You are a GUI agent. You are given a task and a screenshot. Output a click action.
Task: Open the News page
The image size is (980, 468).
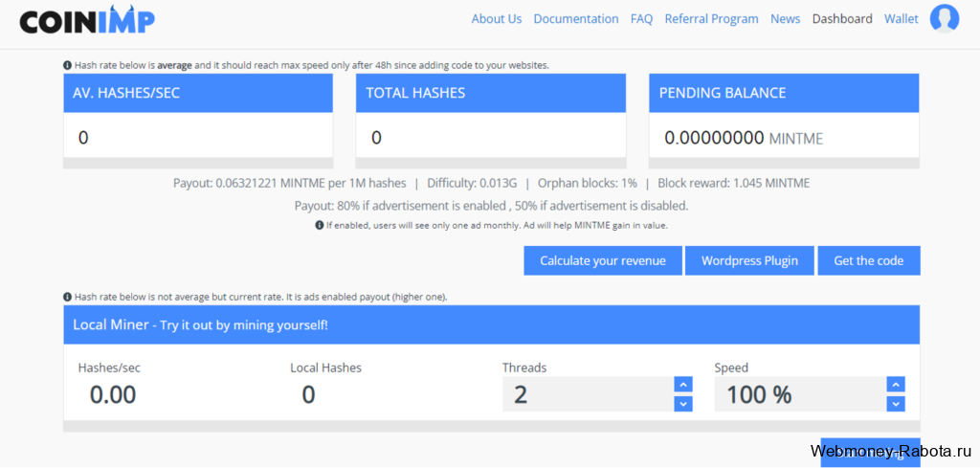[785, 19]
